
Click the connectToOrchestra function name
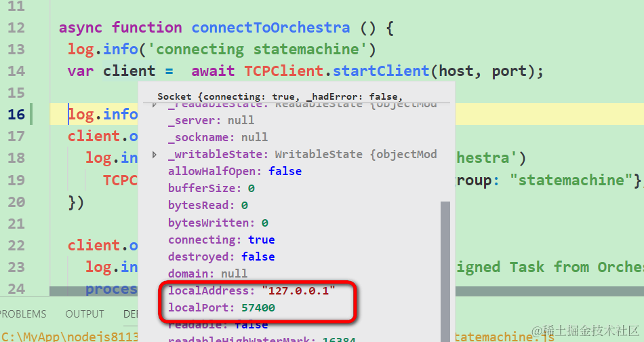[x=270, y=28]
